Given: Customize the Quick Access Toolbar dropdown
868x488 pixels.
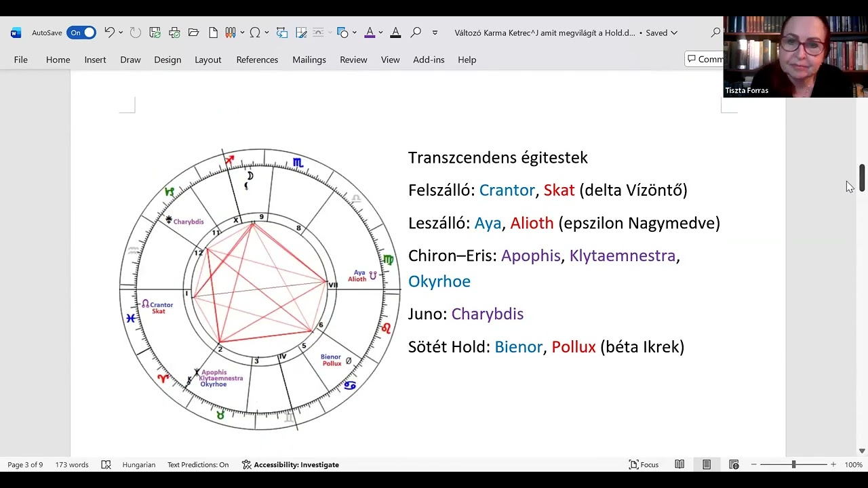Looking at the screenshot, I should (435, 33).
